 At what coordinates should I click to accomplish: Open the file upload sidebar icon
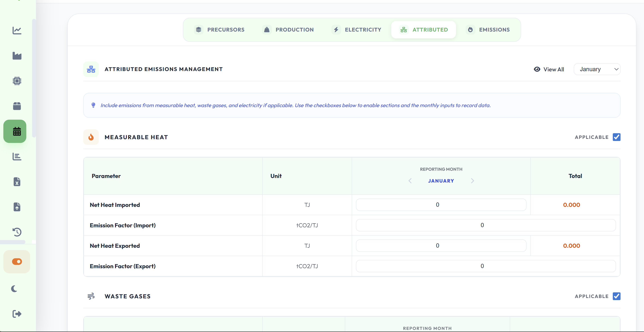(x=17, y=207)
